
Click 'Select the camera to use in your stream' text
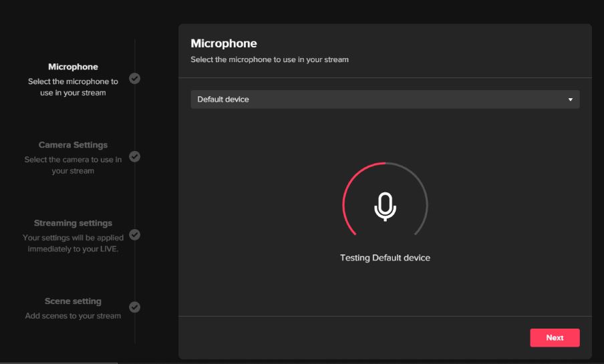tap(73, 165)
